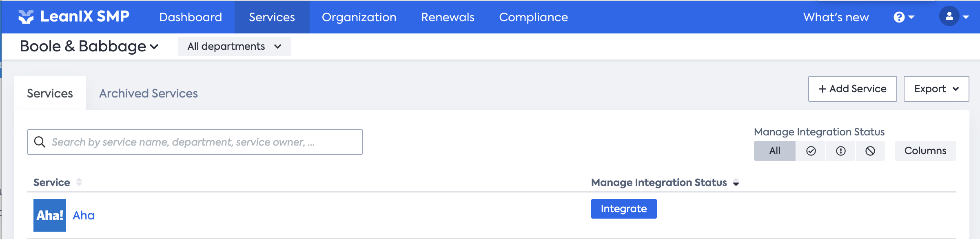Go to the Dashboard menu

coord(191,17)
